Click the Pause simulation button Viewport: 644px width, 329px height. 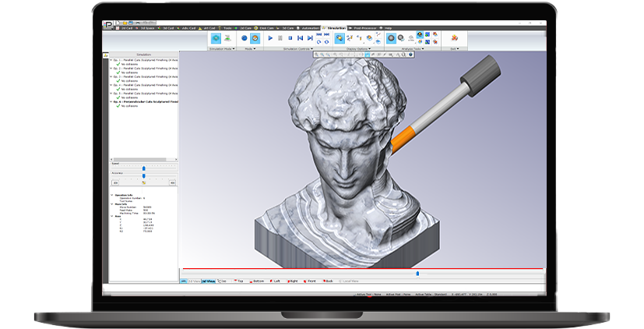coord(280,38)
